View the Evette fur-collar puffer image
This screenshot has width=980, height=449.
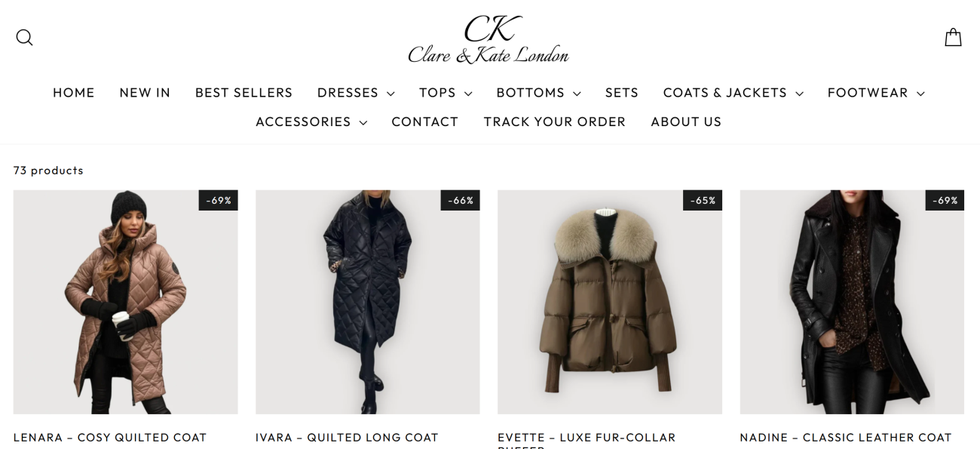pos(610,302)
